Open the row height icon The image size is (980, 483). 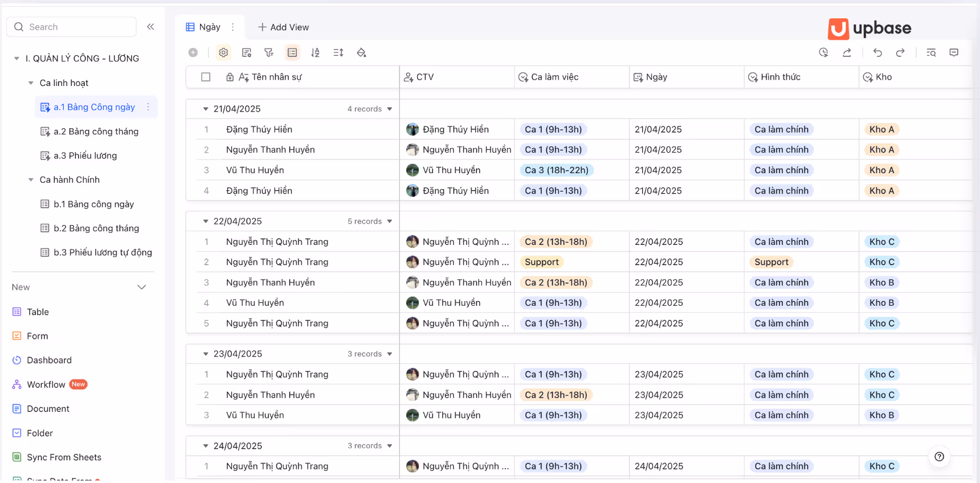pos(338,52)
